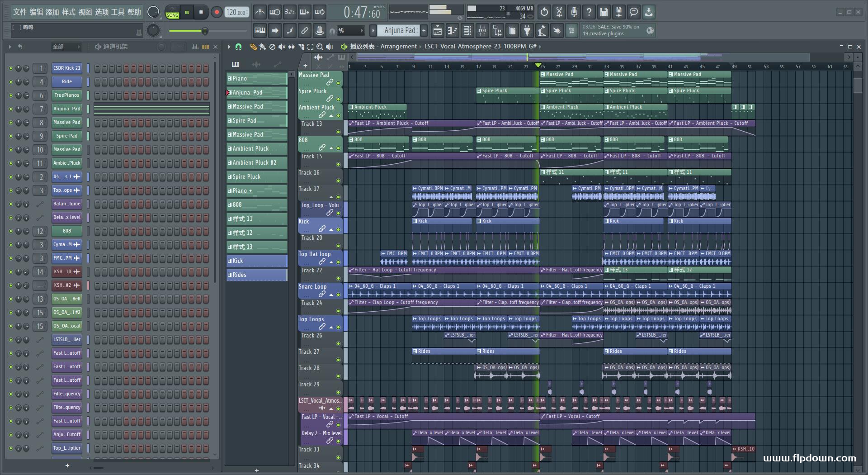
Task: Click the arrow left of pattern selector
Action: point(373,30)
